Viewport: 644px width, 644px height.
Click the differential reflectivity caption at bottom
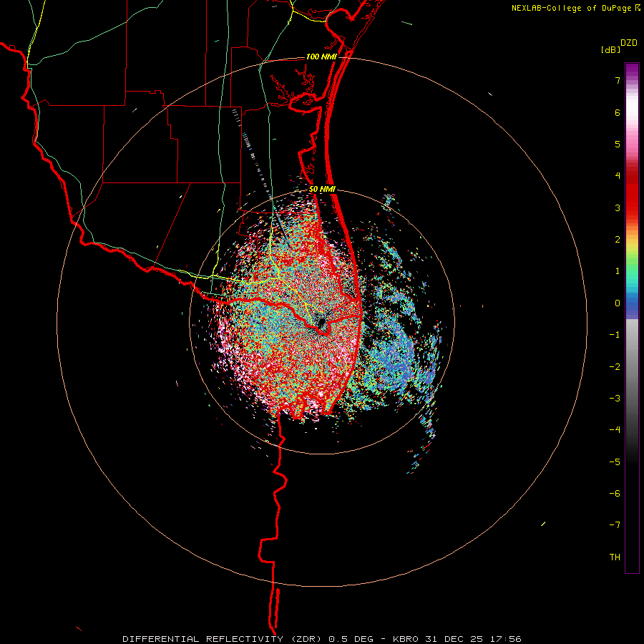point(321,639)
